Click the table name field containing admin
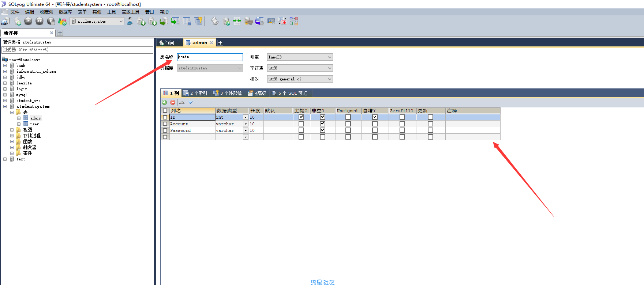 pyautogui.click(x=210, y=57)
